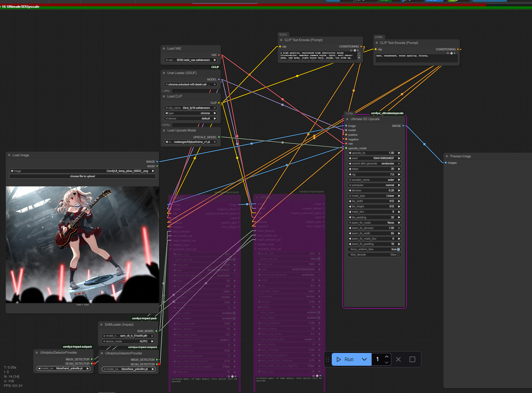The width and height of the screenshot is (532, 393).
Task: Click the UPSCALE_MODEL output port
Action: click(x=219, y=137)
